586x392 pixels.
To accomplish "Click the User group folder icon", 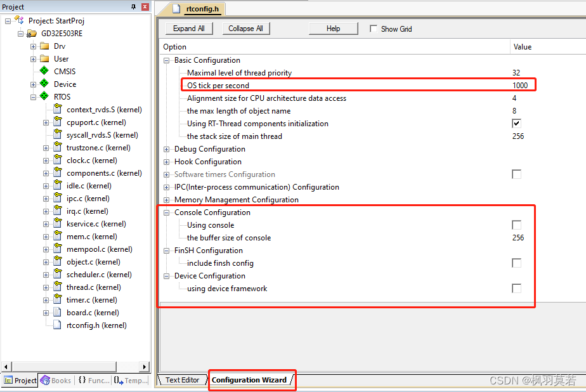I will click(x=44, y=58).
